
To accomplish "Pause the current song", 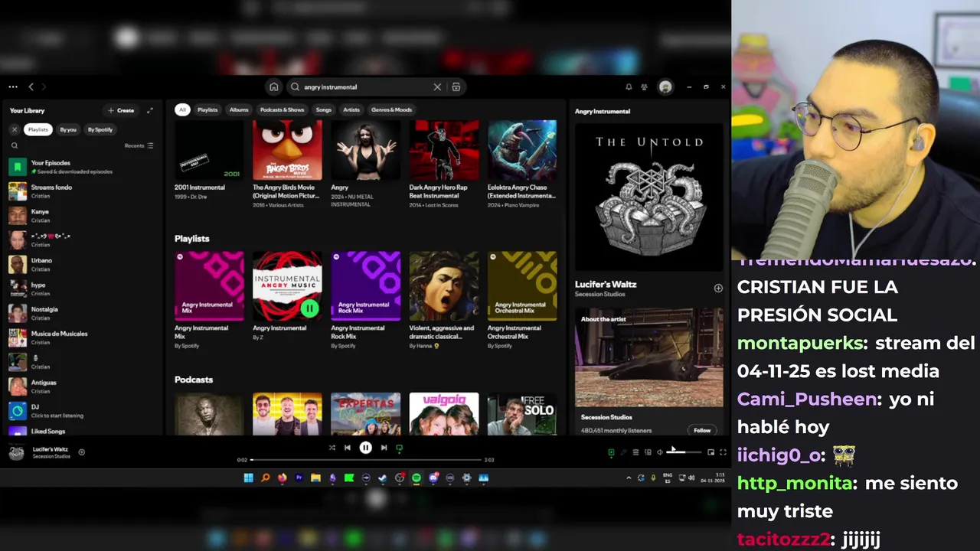I will [366, 448].
